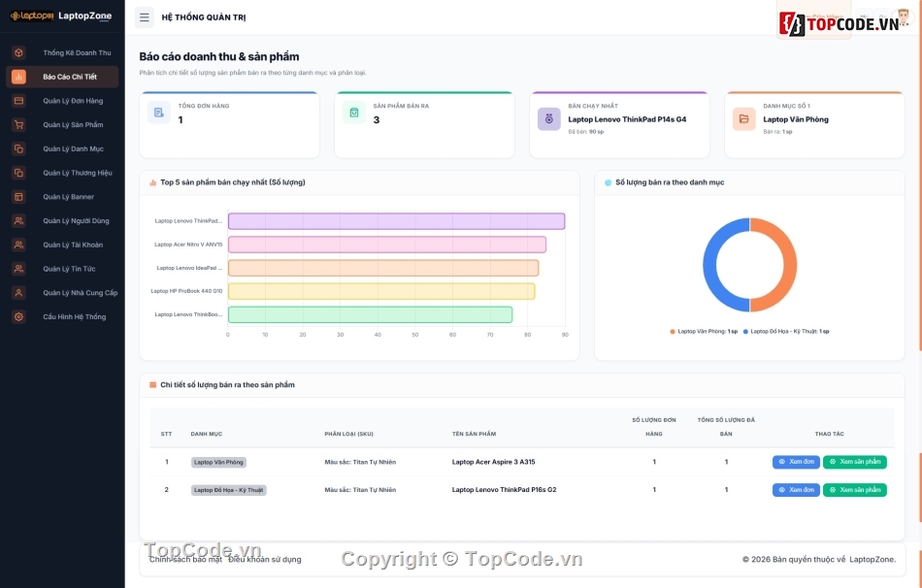Open the Điều khoản sử dụng footer link
Screen dimensions: 922x588
(265, 560)
